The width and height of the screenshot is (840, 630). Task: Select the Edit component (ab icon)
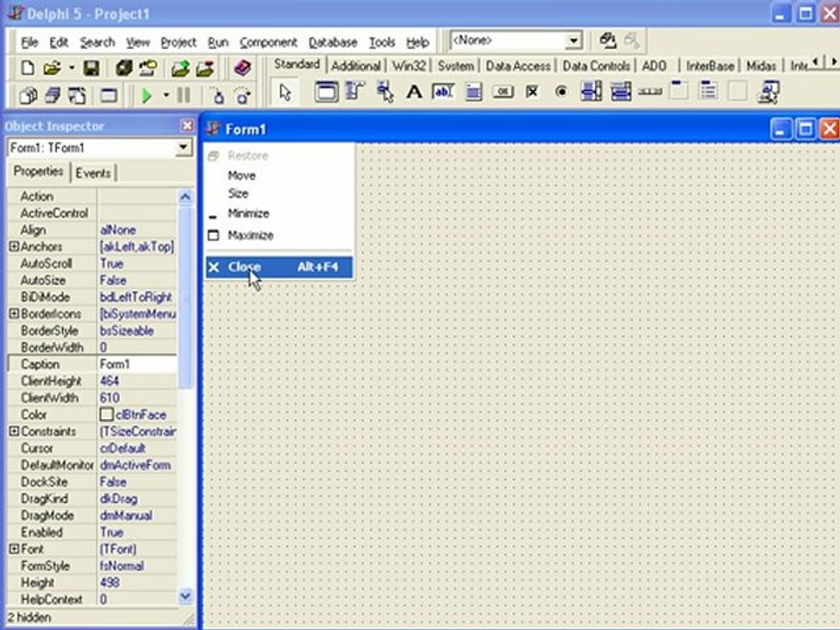pos(443,92)
